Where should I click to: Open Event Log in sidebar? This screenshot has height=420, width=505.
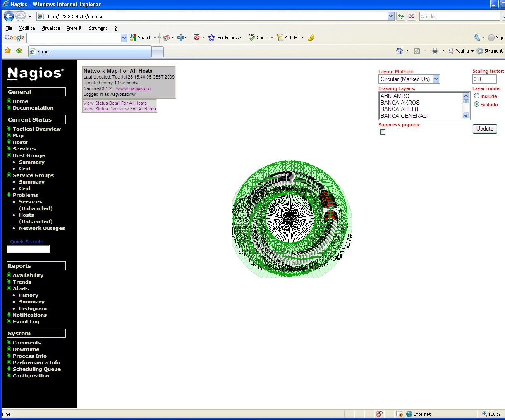tap(26, 322)
